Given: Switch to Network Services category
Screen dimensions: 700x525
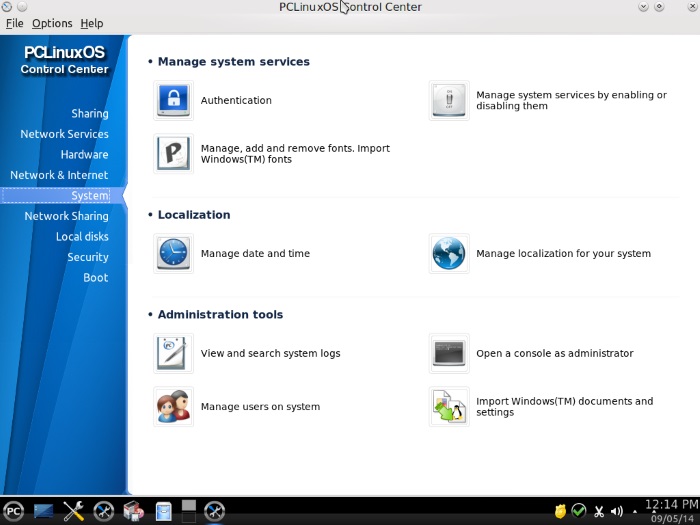Looking at the screenshot, I should 64,134.
